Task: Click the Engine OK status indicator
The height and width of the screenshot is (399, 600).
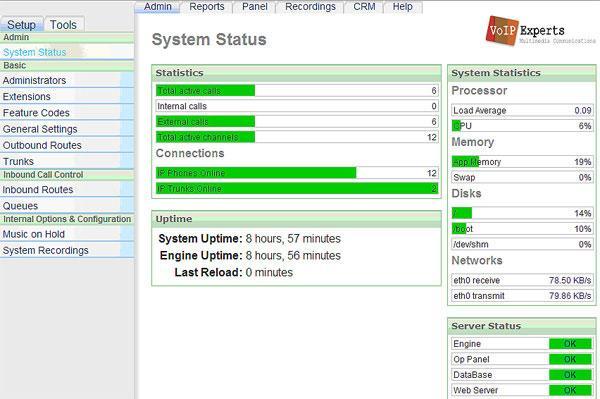Action: point(570,344)
